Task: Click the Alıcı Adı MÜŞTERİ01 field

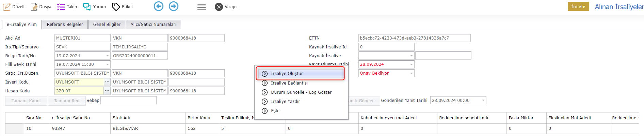Action: tap(82, 38)
